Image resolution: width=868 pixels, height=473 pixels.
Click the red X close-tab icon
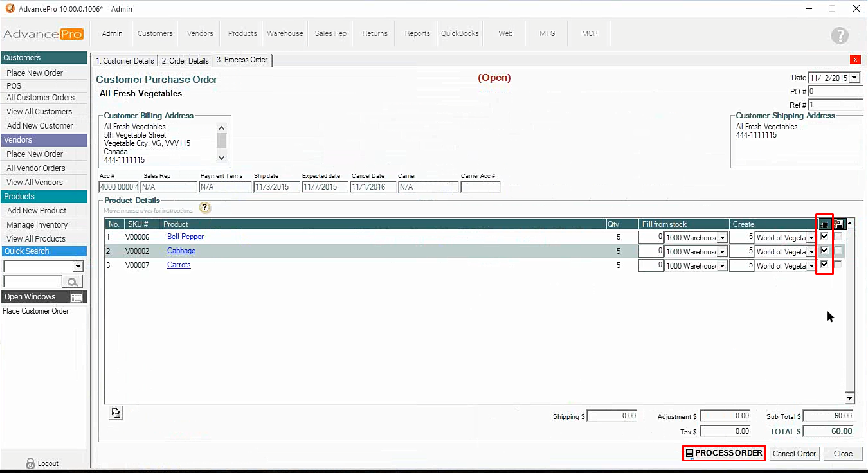(854, 60)
